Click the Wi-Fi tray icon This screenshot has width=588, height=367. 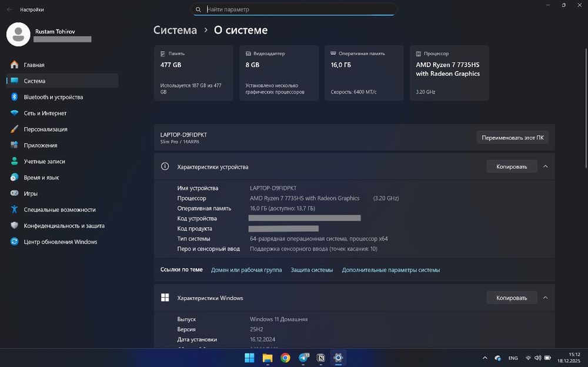tap(529, 358)
